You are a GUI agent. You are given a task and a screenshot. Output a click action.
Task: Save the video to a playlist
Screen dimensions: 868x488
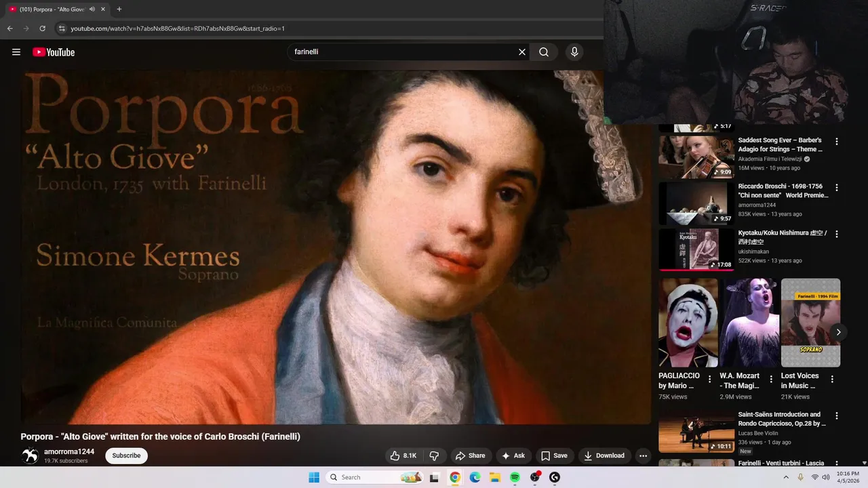554,455
